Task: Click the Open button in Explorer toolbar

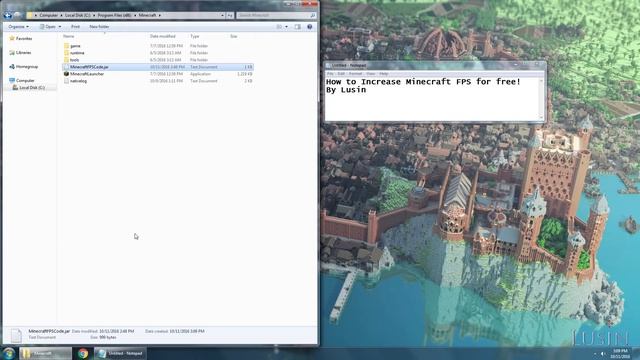Action: pos(48,27)
